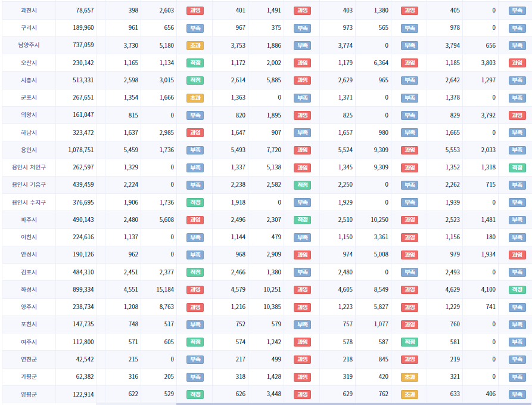Select the 화성시 city label
The width and height of the screenshot is (532, 405).
click(29, 289)
